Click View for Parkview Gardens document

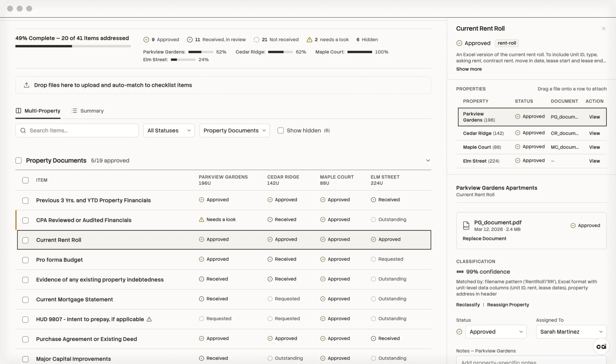coord(594,117)
